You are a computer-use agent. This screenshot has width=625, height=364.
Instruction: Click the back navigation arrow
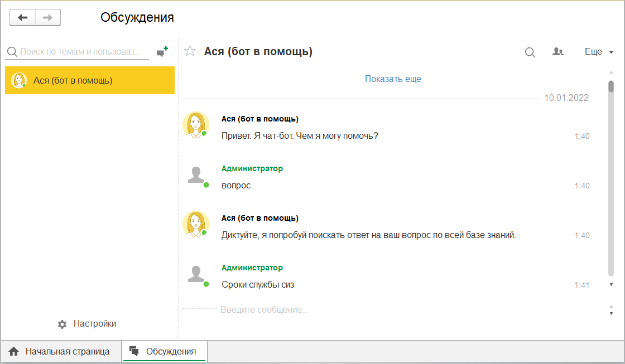pos(22,18)
